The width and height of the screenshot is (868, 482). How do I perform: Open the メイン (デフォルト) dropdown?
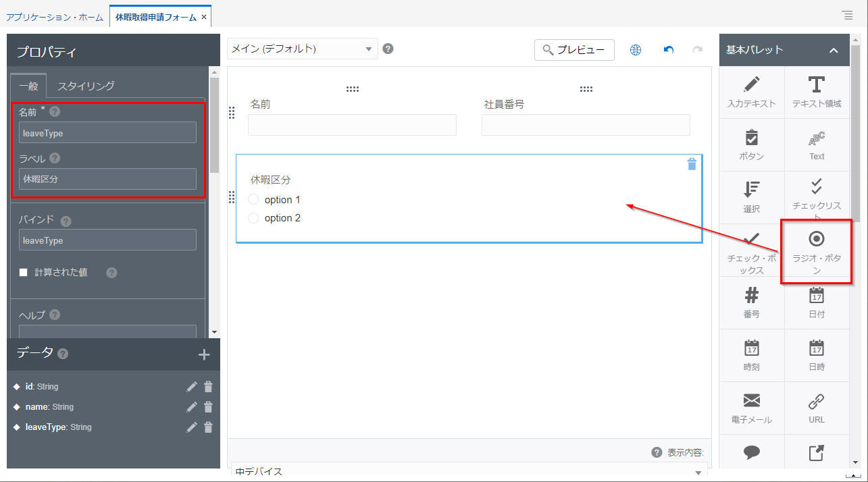pos(302,49)
